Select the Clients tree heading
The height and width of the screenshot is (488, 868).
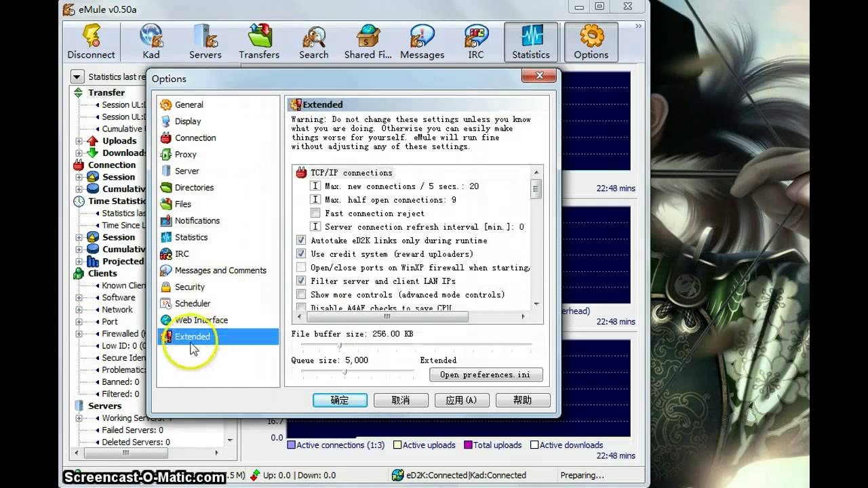[x=102, y=273]
